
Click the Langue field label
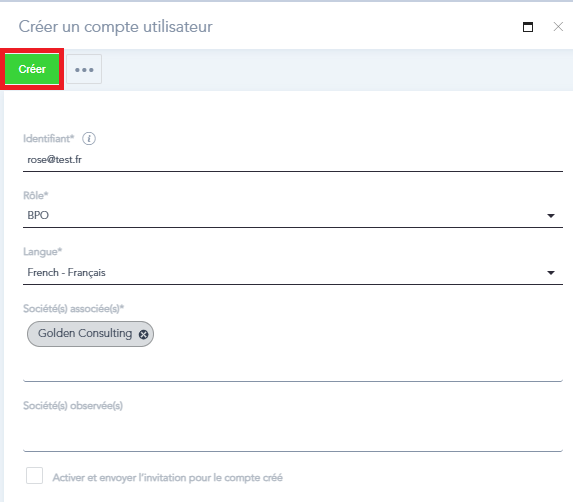click(x=42, y=252)
